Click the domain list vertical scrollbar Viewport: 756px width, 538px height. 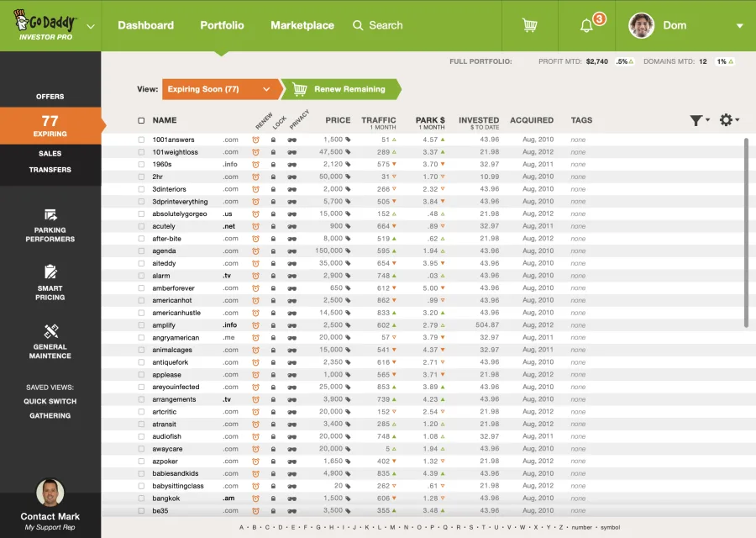click(747, 233)
